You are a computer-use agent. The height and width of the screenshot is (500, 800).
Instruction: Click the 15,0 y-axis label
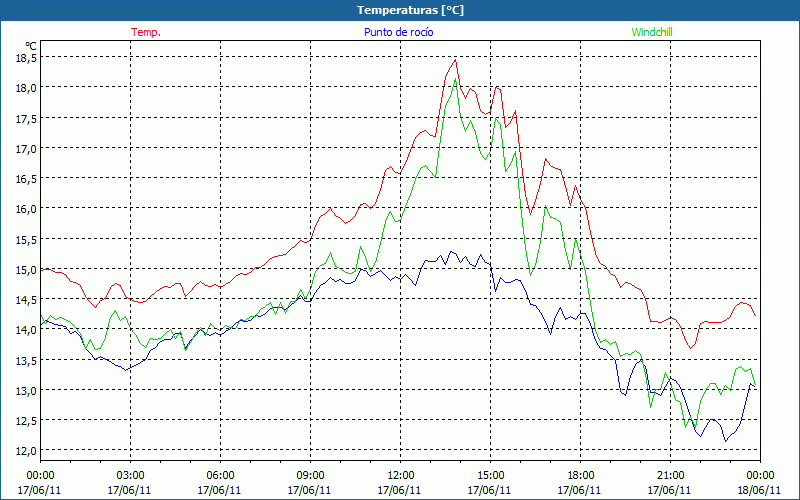[26, 269]
